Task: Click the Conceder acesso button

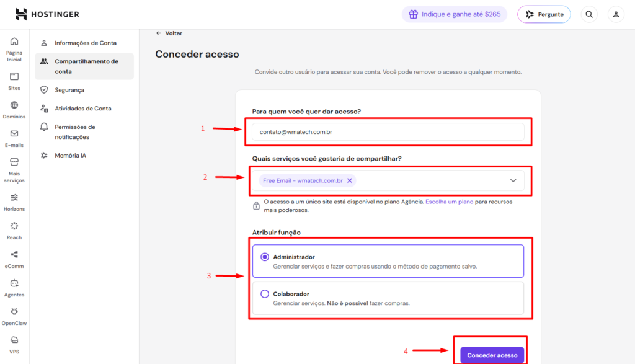Action: click(x=492, y=355)
